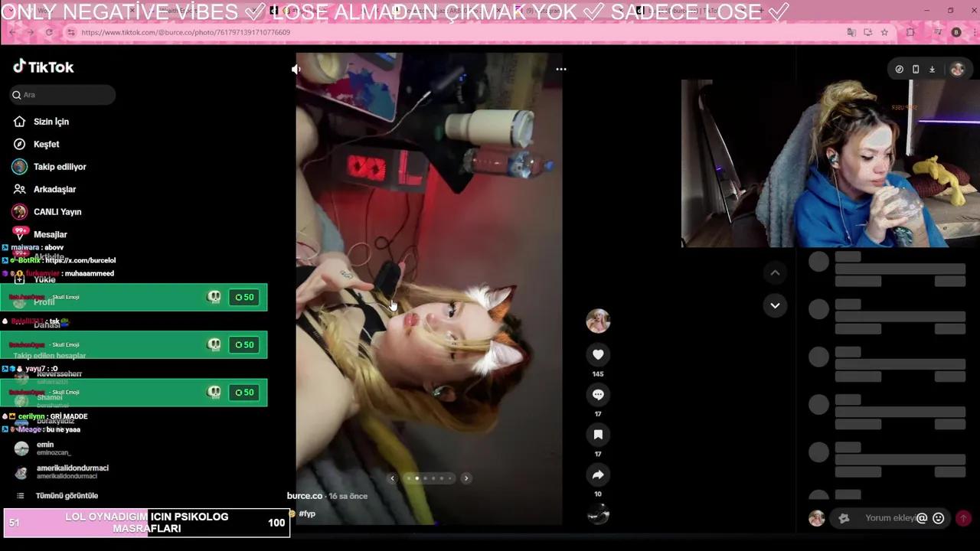Mute the photo's sound
The image size is (980, 551).
(x=296, y=69)
